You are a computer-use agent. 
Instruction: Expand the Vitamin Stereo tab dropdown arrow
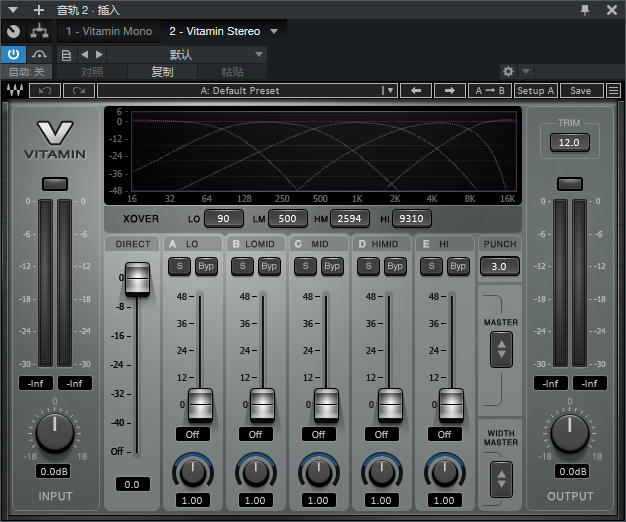coord(274,31)
